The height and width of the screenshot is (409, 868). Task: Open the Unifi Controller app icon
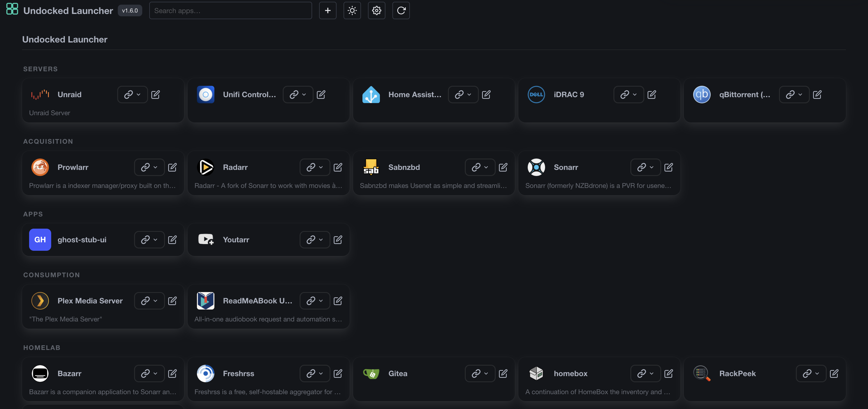click(x=206, y=94)
